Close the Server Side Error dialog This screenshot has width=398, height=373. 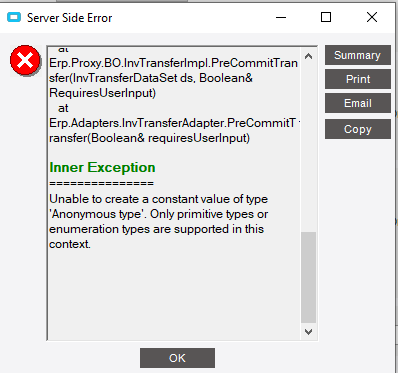click(372, 17)
